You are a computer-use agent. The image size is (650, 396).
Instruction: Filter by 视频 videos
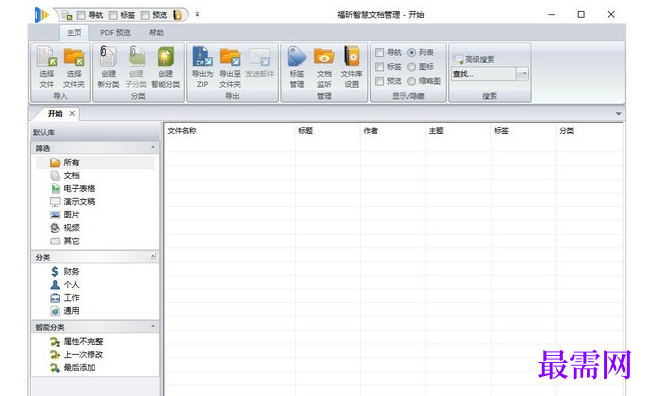pyautogui.click(x=65, y=228)
